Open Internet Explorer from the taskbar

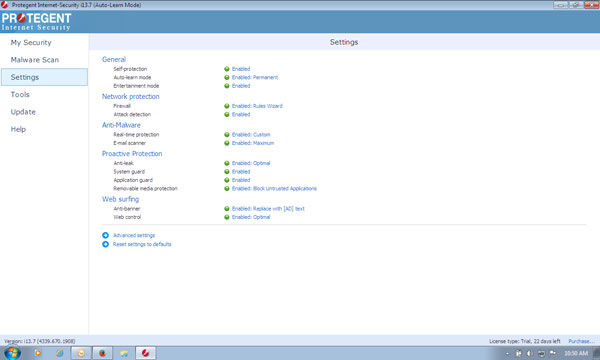click(59, 353)
